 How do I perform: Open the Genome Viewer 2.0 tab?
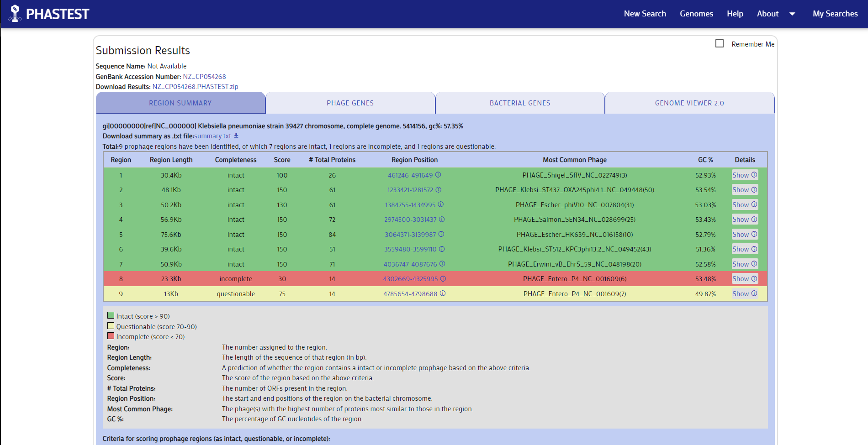(x=689, y=103)
